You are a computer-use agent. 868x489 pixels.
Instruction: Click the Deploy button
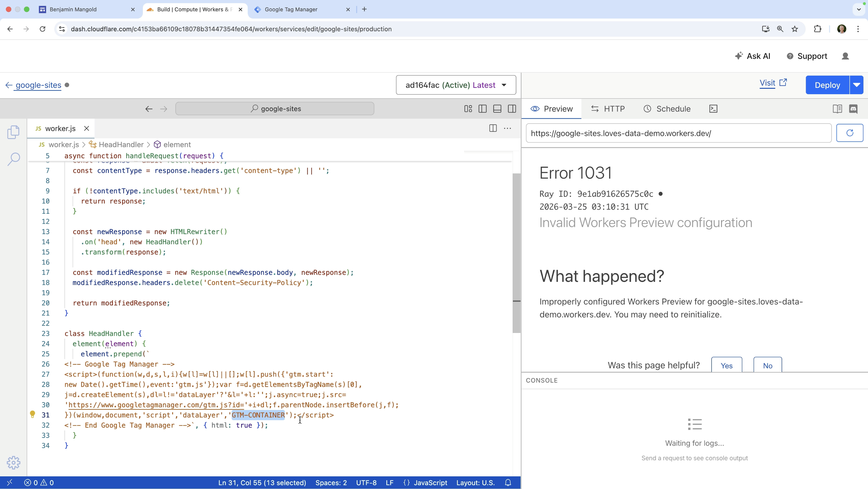pos(827,85)
